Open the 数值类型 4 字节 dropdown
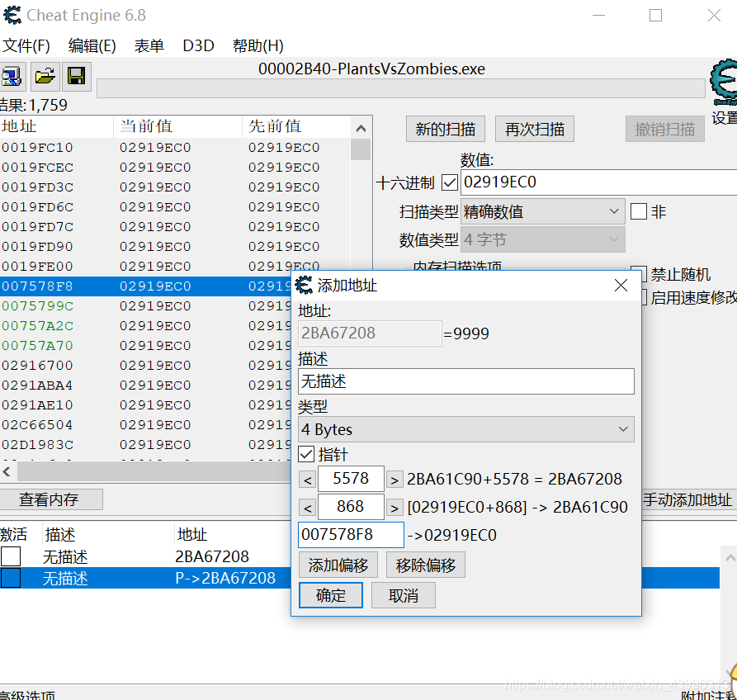The height and width of the screenshot is (700, 737). point(543,239)
